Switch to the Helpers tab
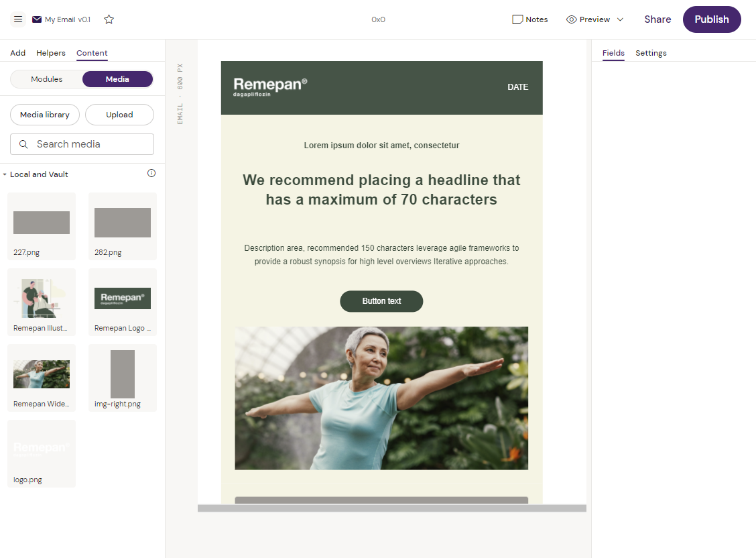Screen dimensions: 756x558 tap(51, 53)
